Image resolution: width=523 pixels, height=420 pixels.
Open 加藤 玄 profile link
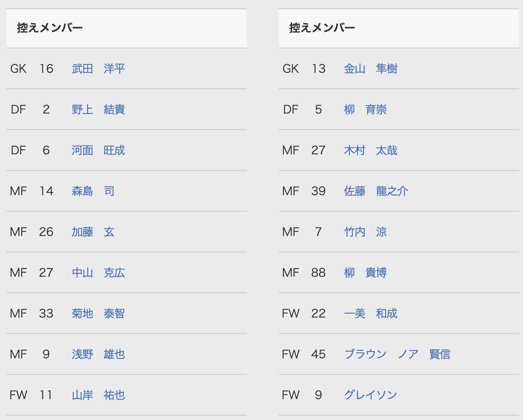click(93, 232)
